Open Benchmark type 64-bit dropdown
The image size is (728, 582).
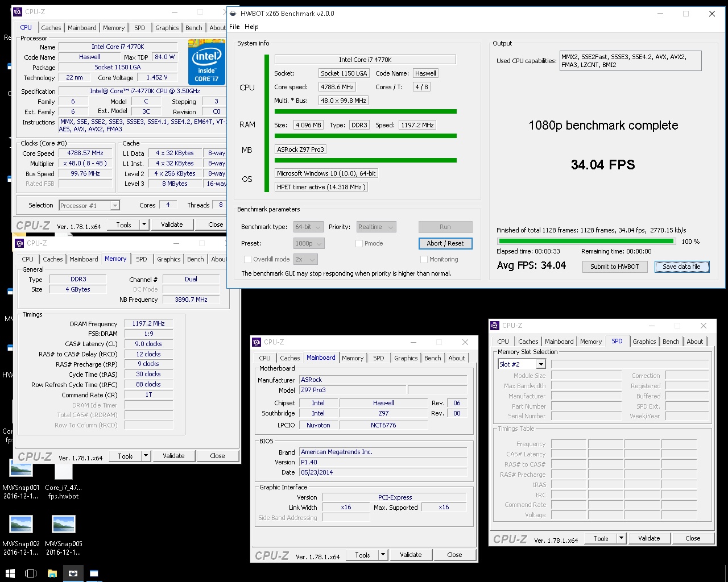point(308,227)
